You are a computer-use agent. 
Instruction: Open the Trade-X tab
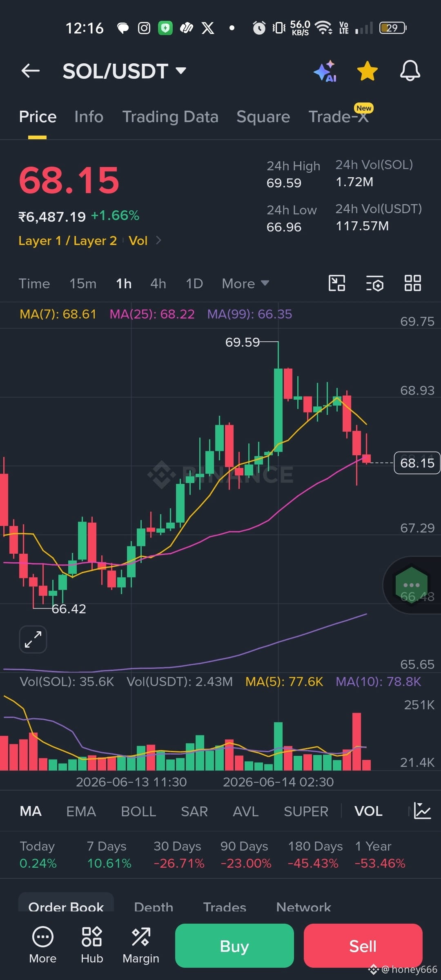(x=339, y=117)
